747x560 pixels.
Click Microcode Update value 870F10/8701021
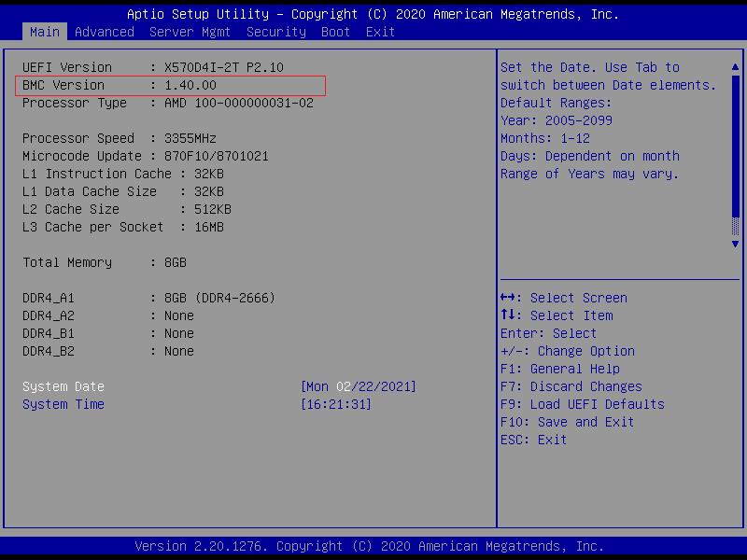[x=217, y=156]
